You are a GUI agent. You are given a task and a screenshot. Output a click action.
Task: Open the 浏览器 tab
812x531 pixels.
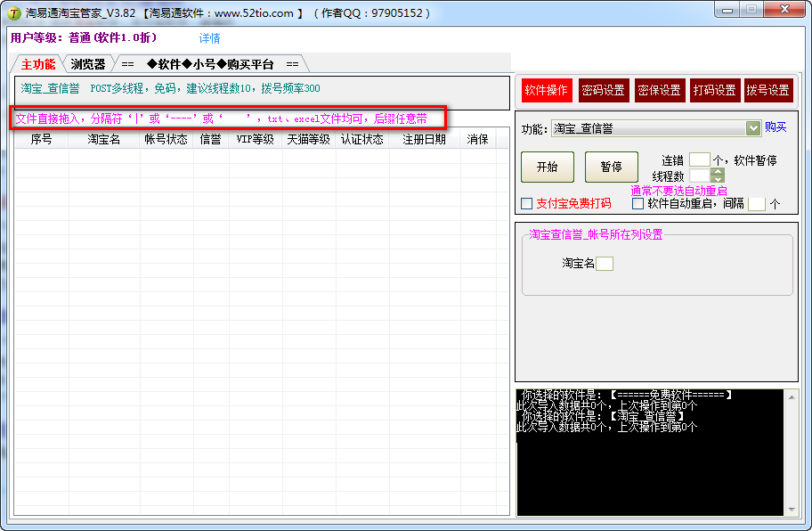point(88,64)
